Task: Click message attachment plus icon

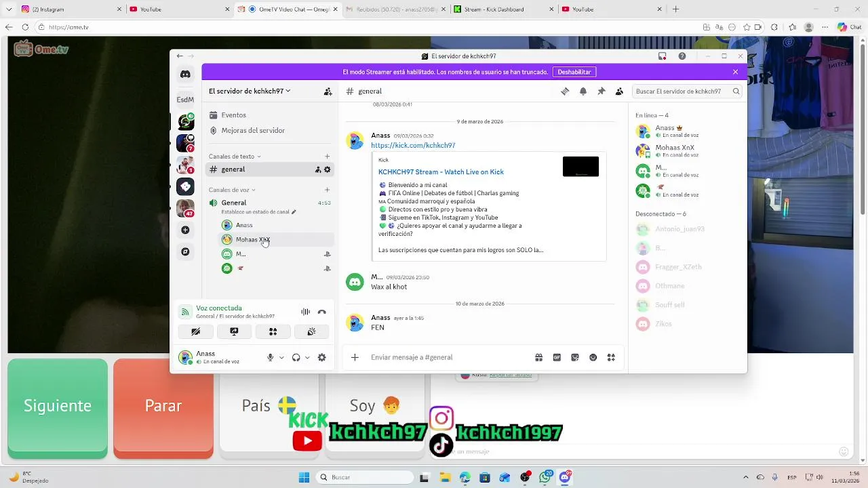Action: coord(355,357)
